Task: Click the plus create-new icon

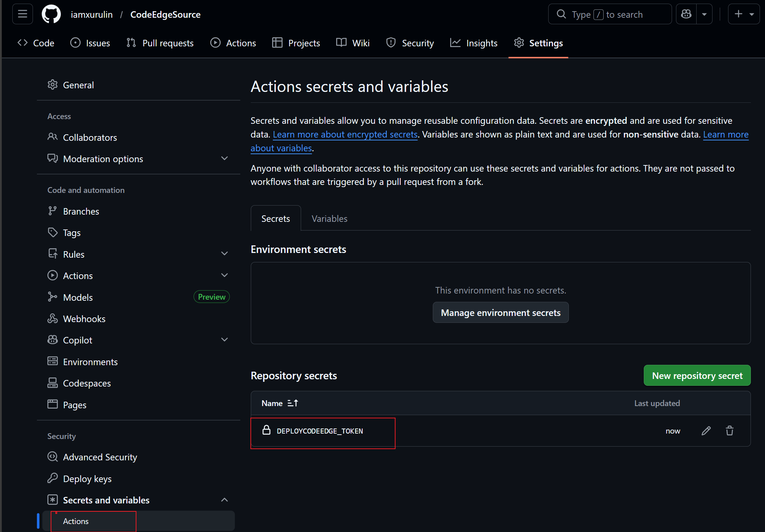Action: pyautogui.click(x=739, y=14)
